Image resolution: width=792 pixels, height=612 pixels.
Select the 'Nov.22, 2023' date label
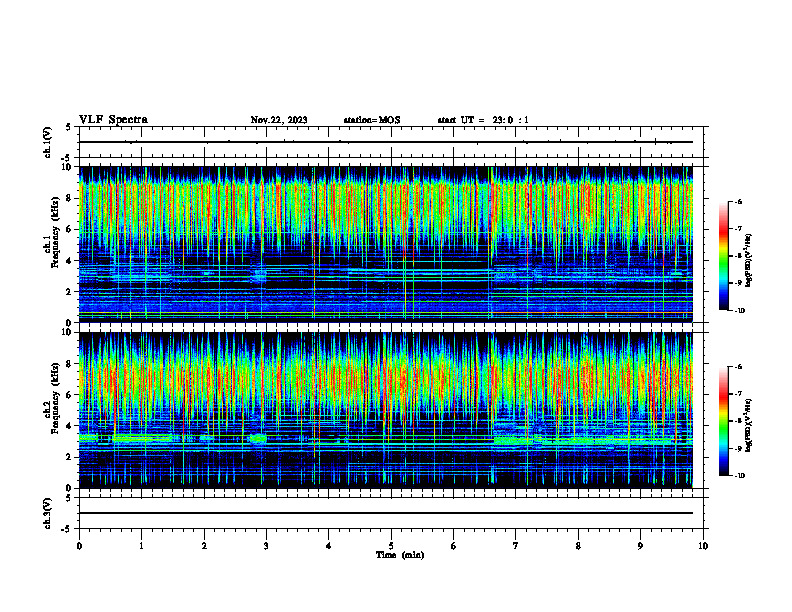[279, 120]
